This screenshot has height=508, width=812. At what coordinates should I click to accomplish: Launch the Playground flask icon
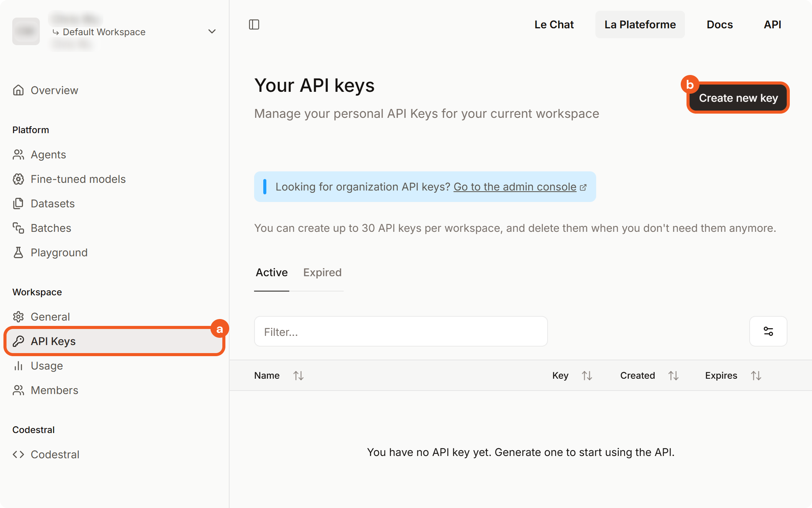click(x=18, y=252)
